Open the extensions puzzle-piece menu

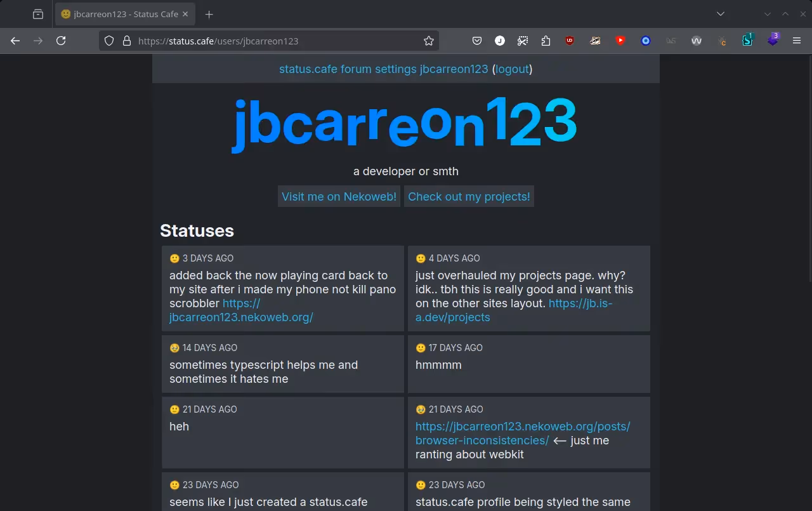546,40
